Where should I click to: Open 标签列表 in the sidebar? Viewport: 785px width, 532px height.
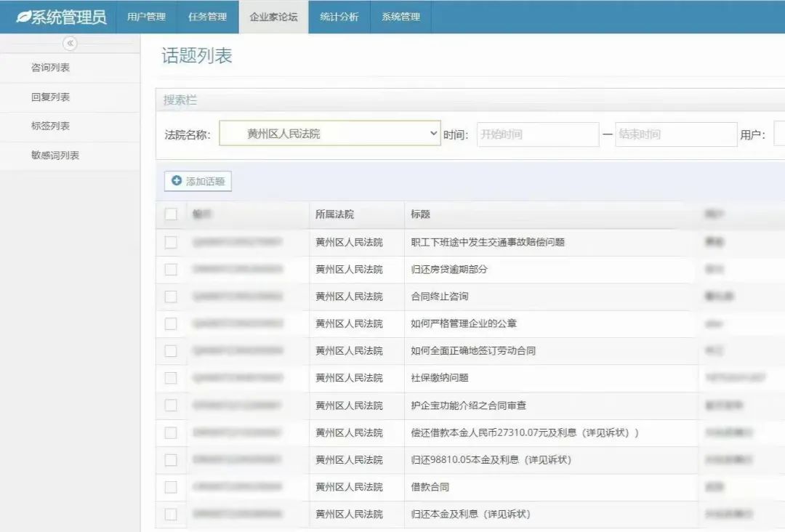pos(70,126)
